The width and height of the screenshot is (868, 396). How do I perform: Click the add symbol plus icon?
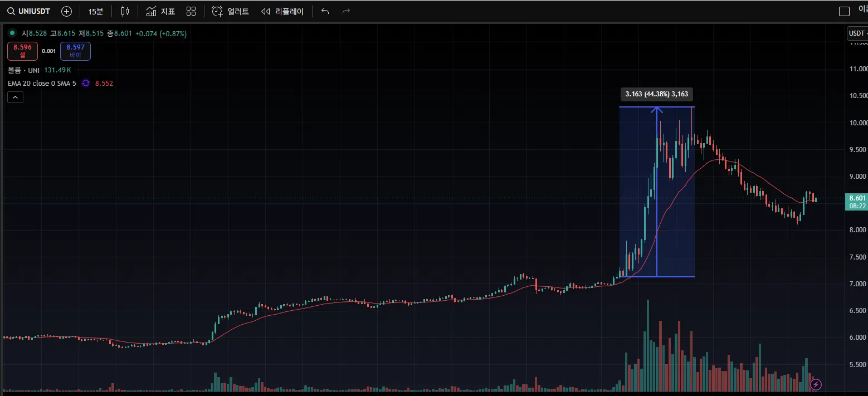pyautogui.click(x=66, y=11)
